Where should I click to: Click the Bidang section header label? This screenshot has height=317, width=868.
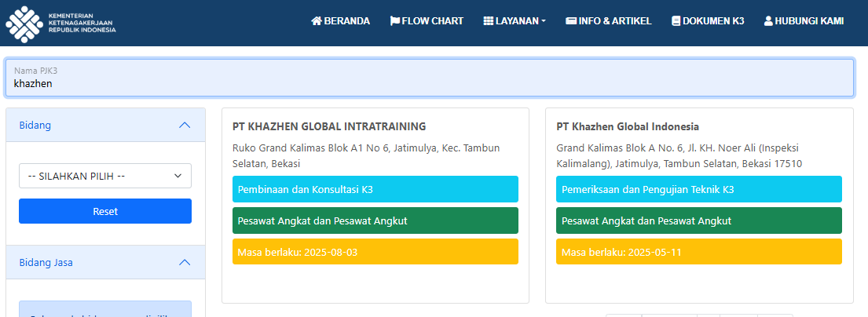[x=35, y=125]
